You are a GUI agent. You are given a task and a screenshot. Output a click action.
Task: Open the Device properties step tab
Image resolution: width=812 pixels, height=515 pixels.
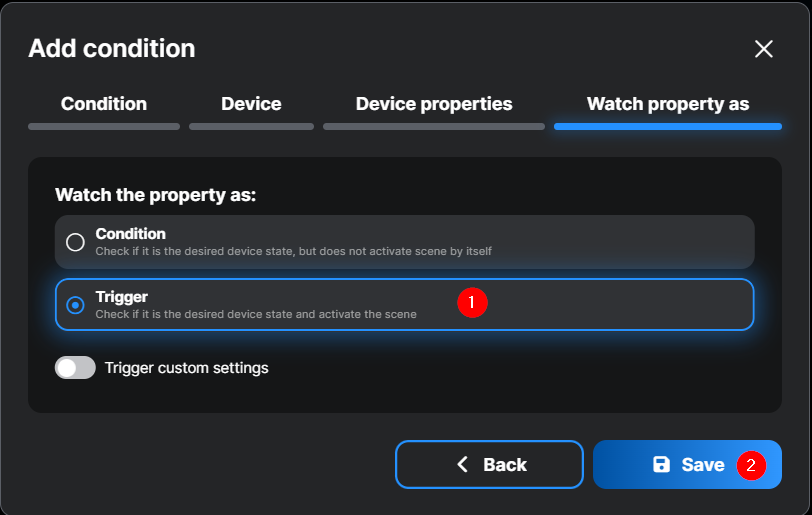pos(434,104)
